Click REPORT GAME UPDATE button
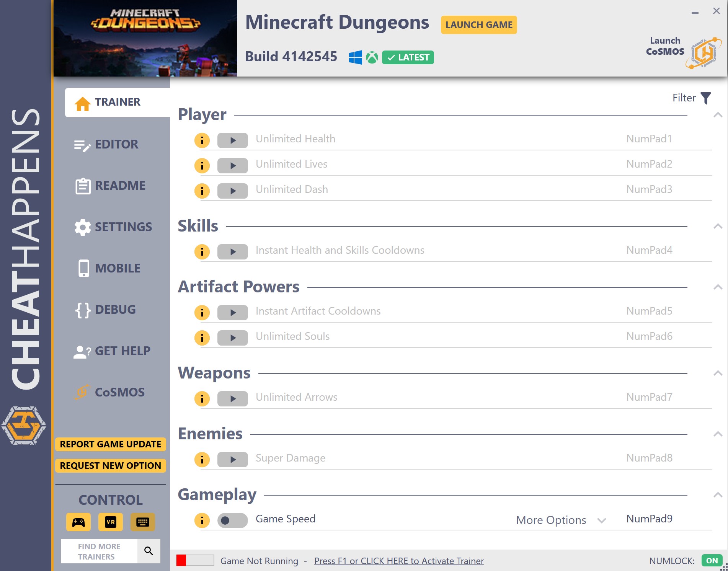Screen dimensions: 728x571 point(111,444)
